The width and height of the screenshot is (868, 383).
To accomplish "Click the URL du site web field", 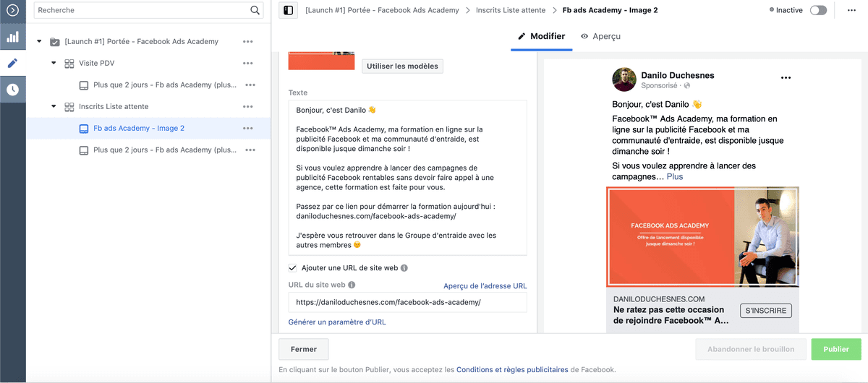I will 408,302.
